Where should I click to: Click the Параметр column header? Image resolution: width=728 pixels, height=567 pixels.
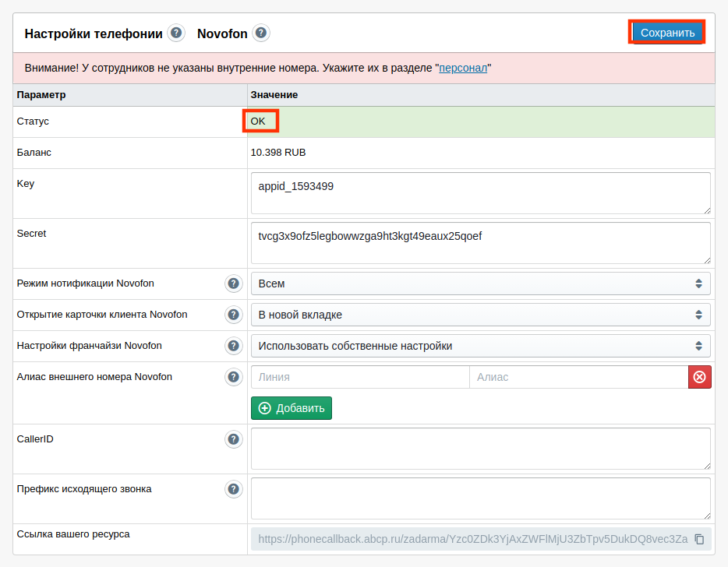pyautogui.click(x=41, y=95)
